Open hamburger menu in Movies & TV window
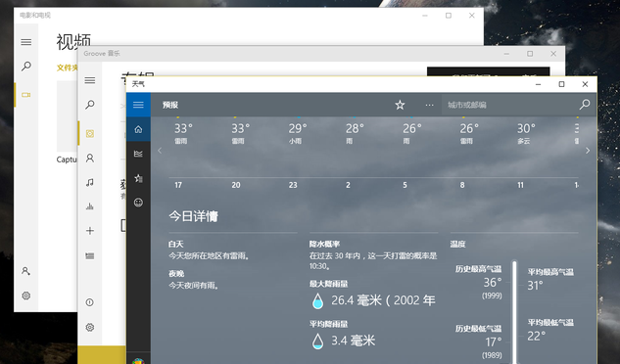Screen dimensions: 620x364 [x=26, y=42]
